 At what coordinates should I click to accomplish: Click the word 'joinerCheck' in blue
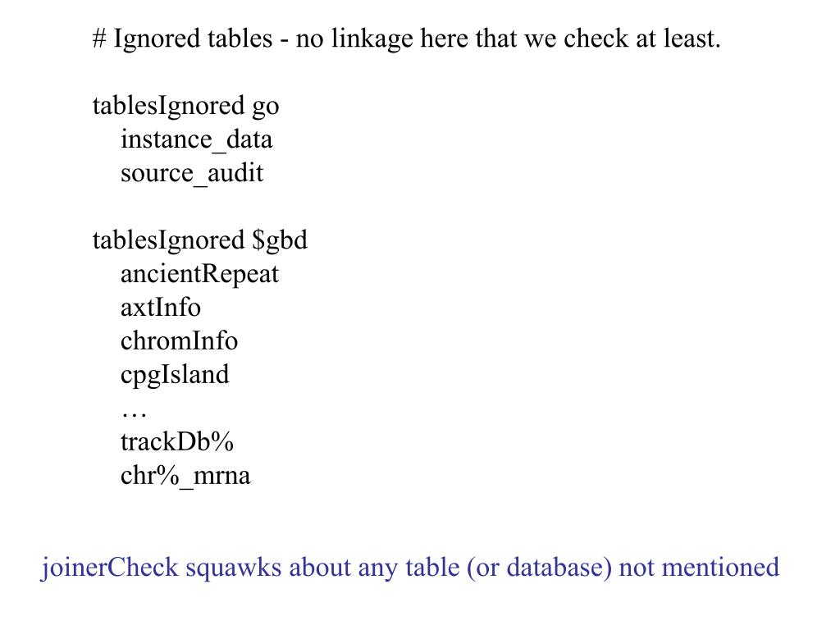pyautogui.click(x=110, y=568)
